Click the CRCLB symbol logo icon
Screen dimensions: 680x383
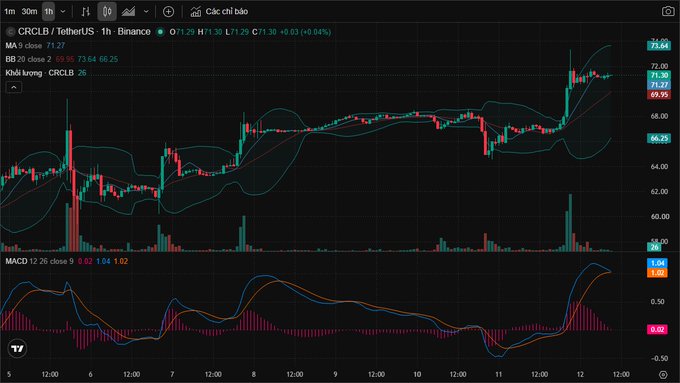pyautogui.click(x=10, y=32)
